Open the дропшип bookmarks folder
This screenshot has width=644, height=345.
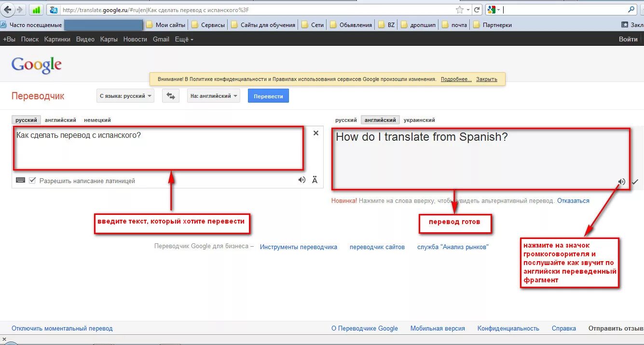point(418,25)
